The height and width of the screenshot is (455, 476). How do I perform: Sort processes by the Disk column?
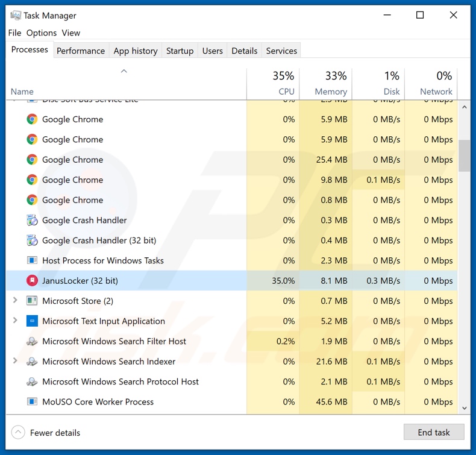point(378,84)
